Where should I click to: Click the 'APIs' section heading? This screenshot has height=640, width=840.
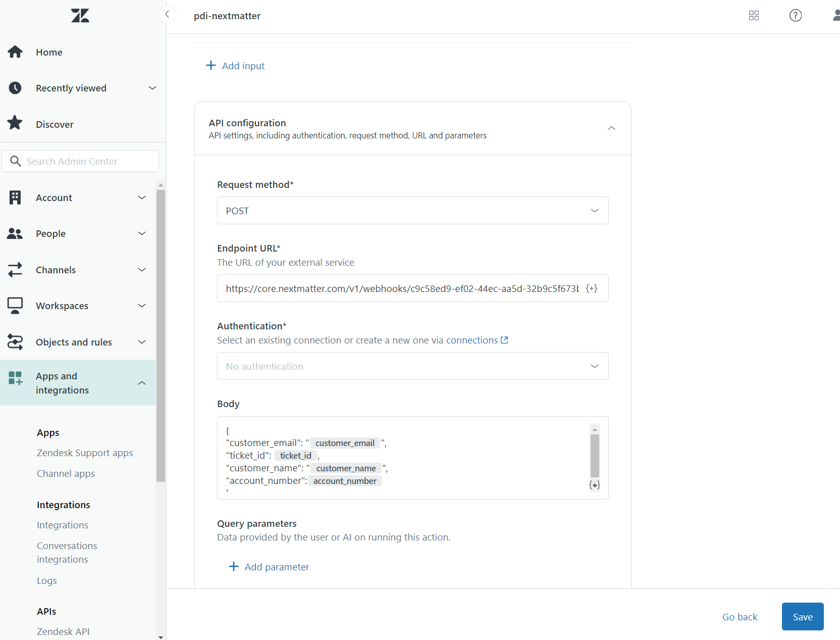pos(46,611)
